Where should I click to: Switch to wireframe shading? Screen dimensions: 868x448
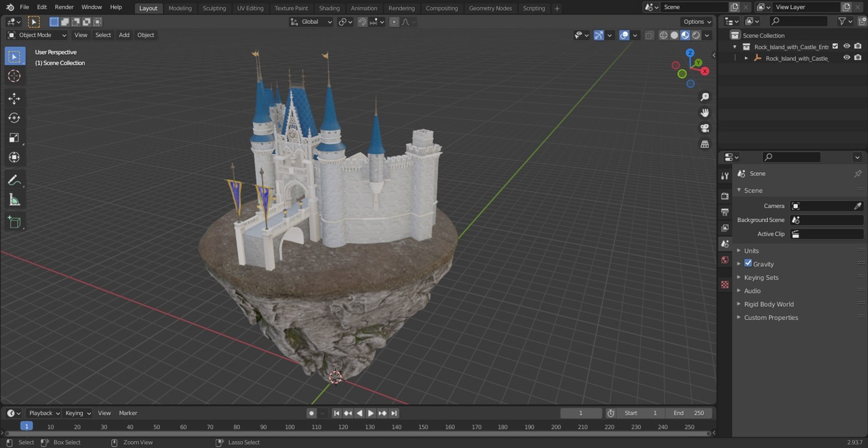click(663, 35)
